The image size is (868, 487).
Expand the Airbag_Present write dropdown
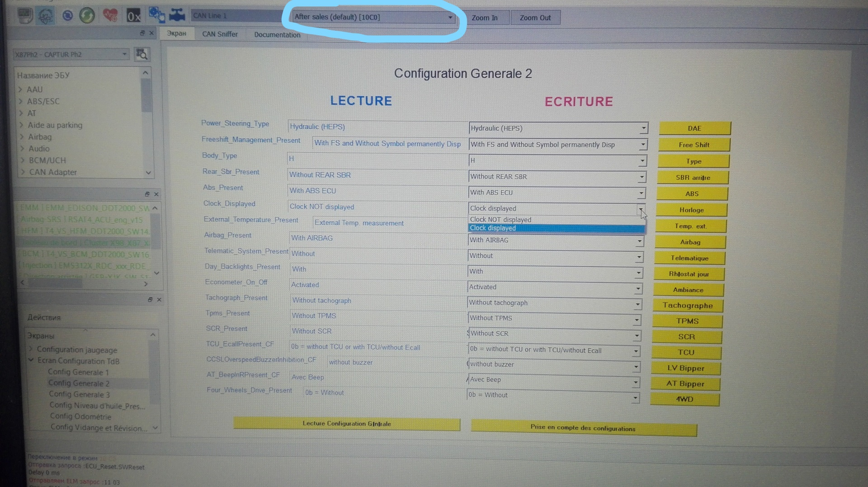coord(639,241)
